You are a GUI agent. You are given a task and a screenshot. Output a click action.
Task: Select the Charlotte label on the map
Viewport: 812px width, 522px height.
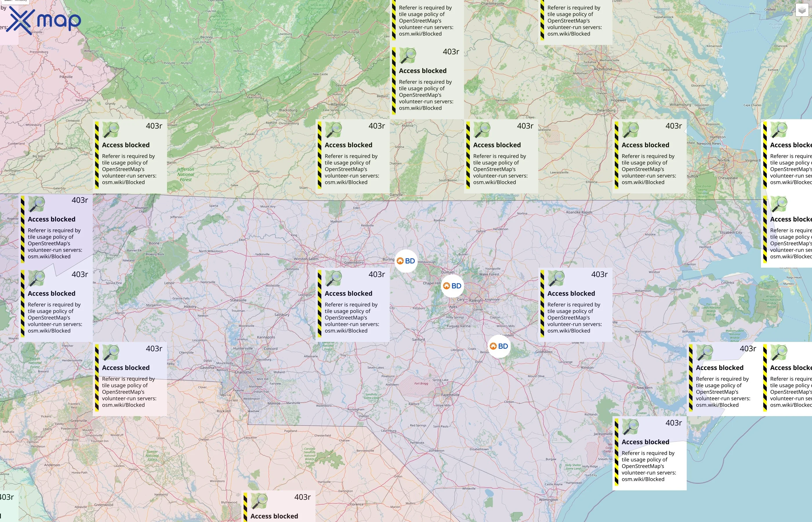[243, 372]
